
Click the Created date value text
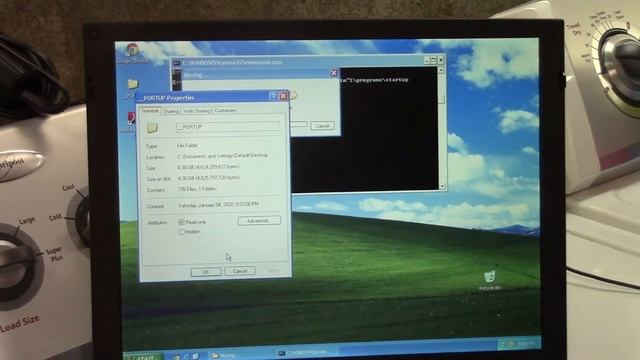[218, 204]
